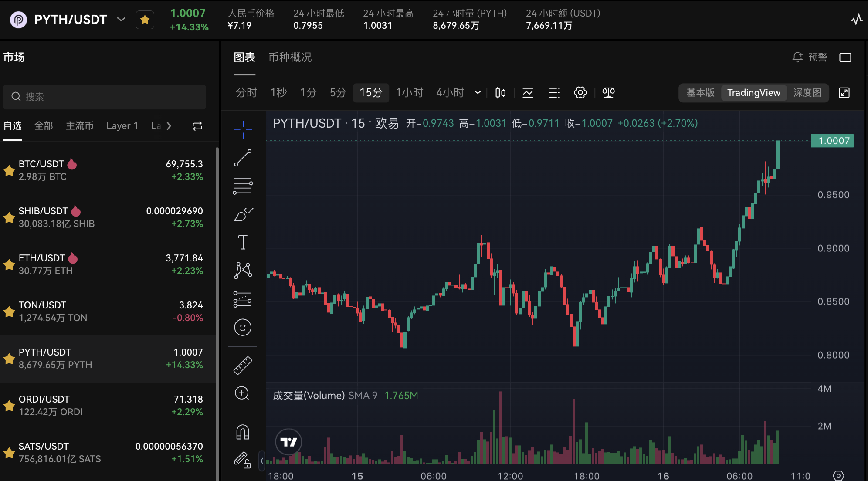Click the 搜索 search input field
The height and width of the screenshot is (481, 868).
(x=105, y=97)
